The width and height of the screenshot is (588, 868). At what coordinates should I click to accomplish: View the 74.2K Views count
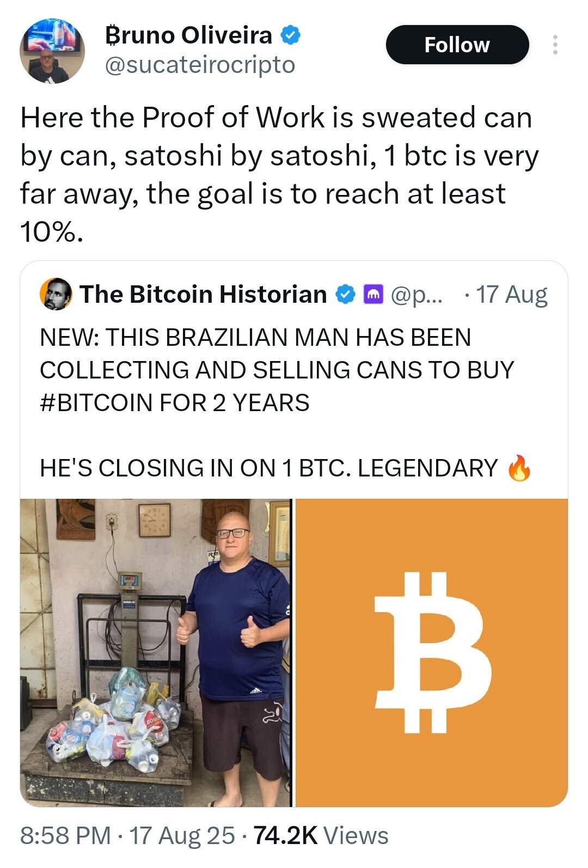click(321, 835)
